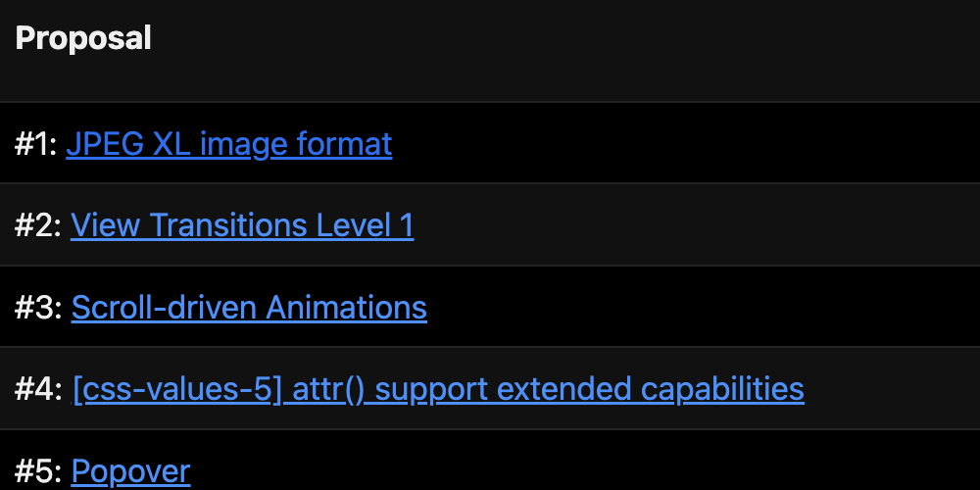This screenshot has width=980, height=490.
Task: Click empty space in the Popover row
Action: click(x=588, y=471)
